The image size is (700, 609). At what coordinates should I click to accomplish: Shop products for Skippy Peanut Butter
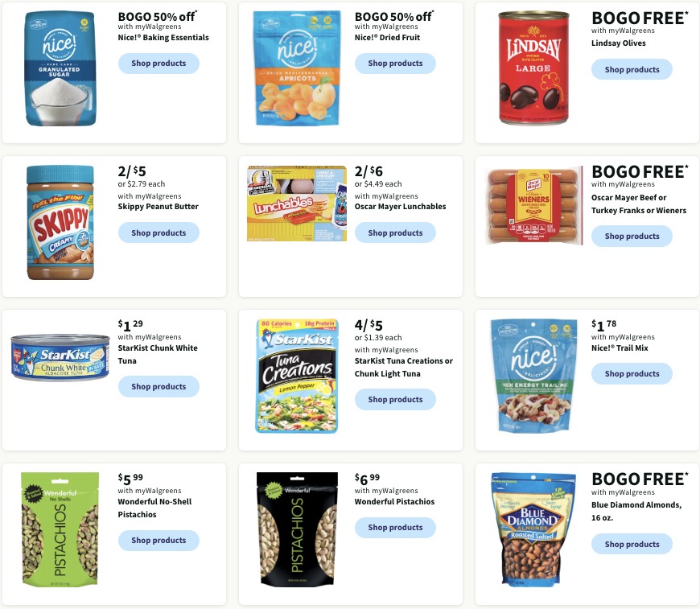click(159, 233)
